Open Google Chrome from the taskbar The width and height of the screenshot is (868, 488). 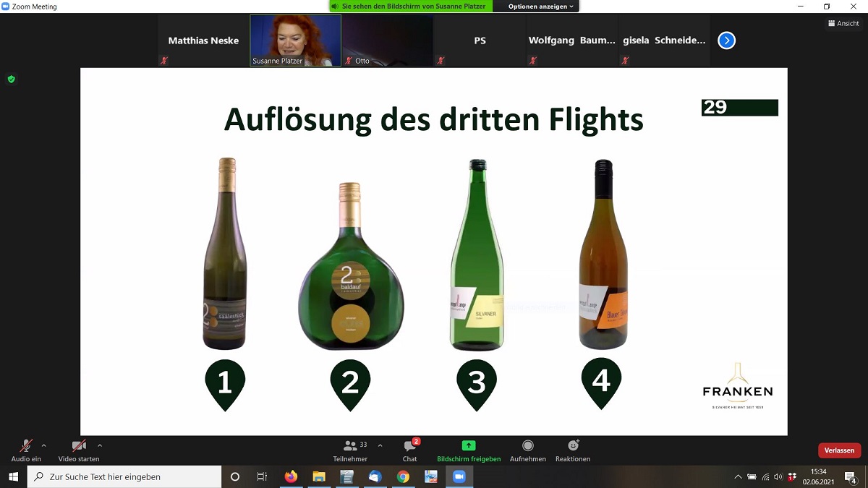coord(403,476)
